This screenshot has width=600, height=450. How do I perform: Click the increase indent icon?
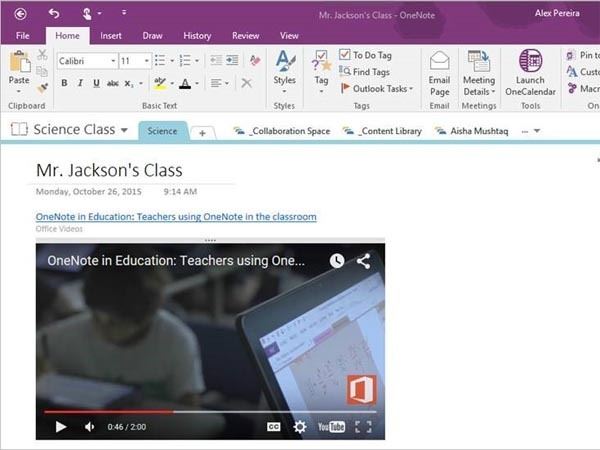[x=232, y=60]
